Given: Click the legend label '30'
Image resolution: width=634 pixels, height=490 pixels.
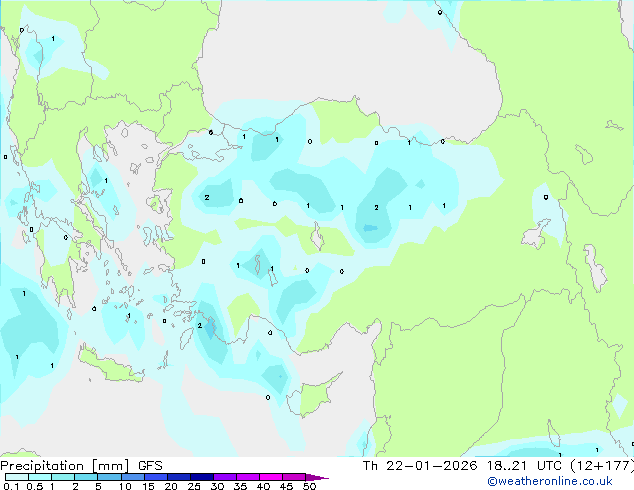Looking at the screenshot, I should tap(217, 486).
